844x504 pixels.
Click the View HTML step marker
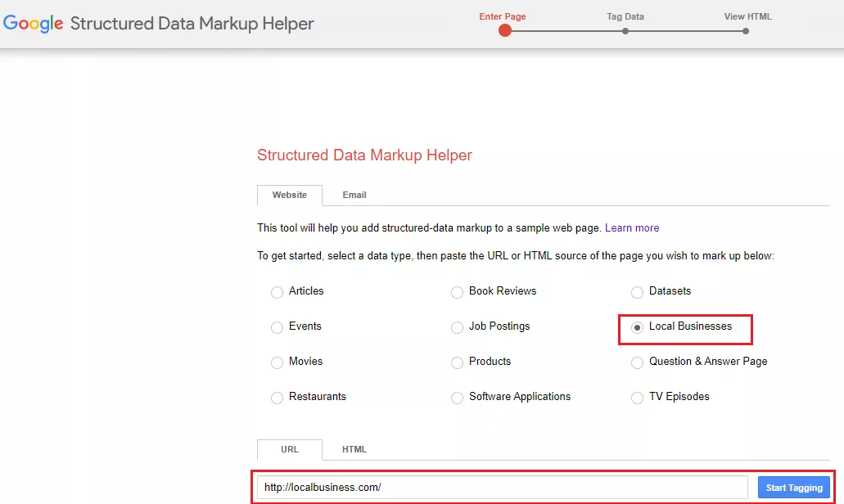(746, 31)
